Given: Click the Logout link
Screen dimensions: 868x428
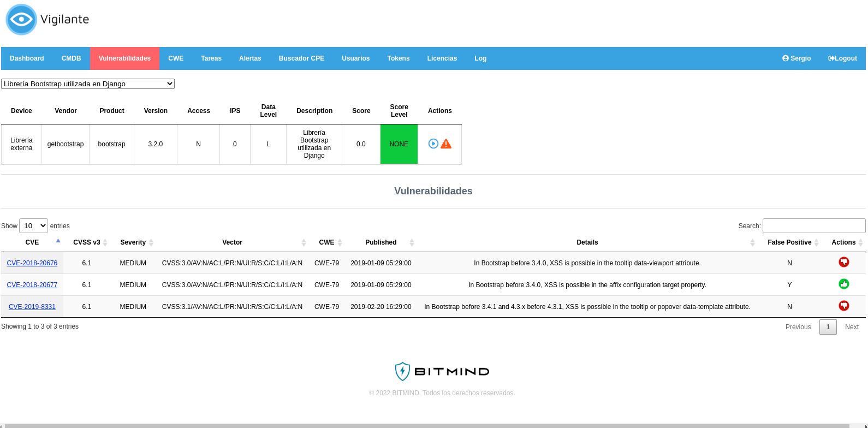Looking at the screenshot, I should coord(842,58).
